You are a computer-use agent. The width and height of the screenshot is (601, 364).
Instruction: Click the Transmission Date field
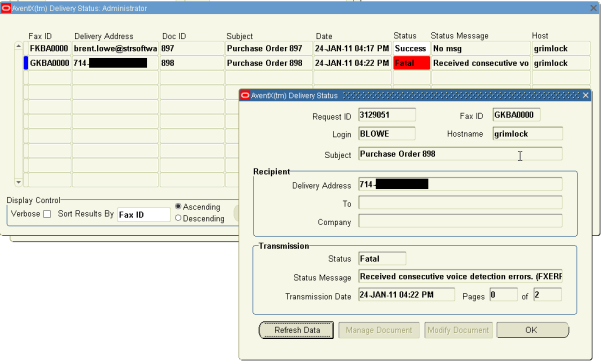pyautogui.click(x=406, y=295)
